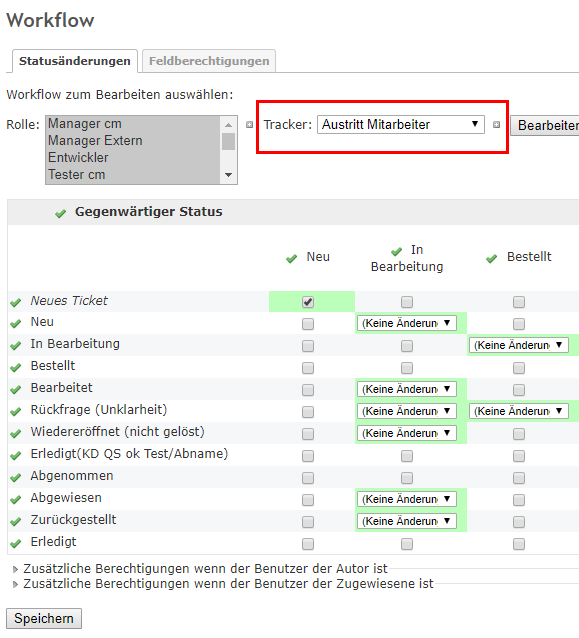The height and width of the screenshot is (638, 579).
Task: Check Erledigt row box under Bestellt column
Action: 518,544
